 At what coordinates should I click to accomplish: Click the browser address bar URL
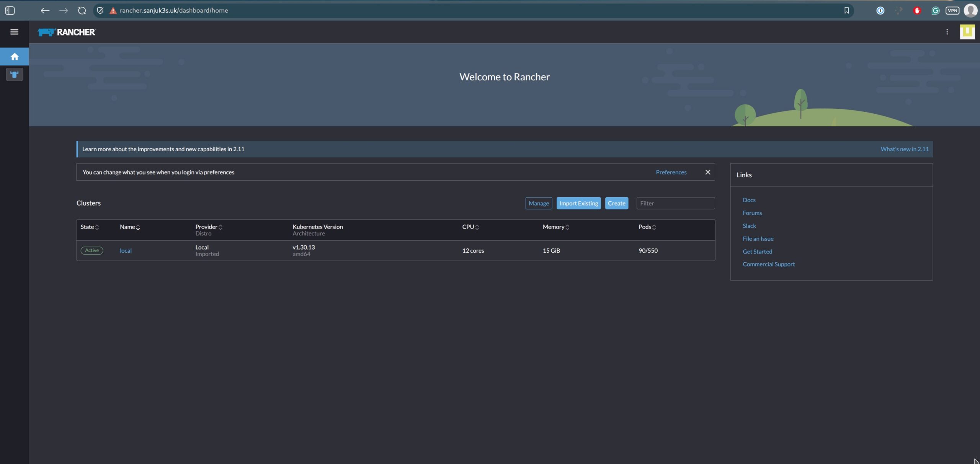(x=174, y=11)
